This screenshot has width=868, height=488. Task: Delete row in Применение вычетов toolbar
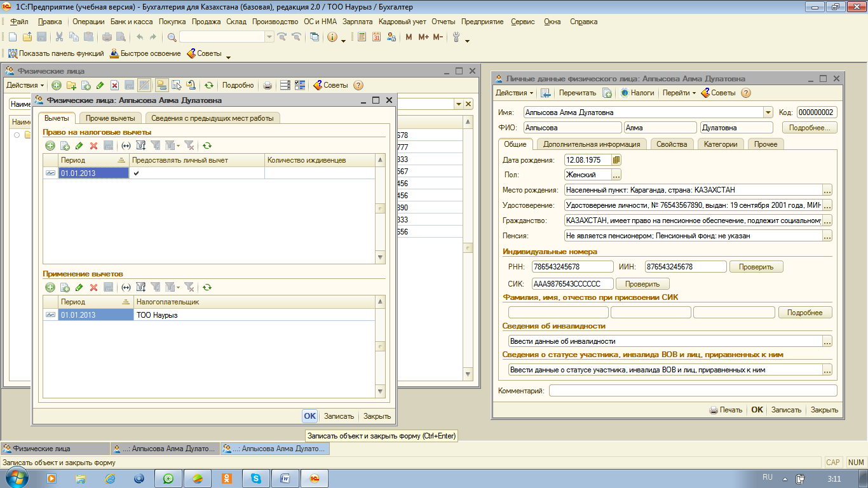click(93, 287)
